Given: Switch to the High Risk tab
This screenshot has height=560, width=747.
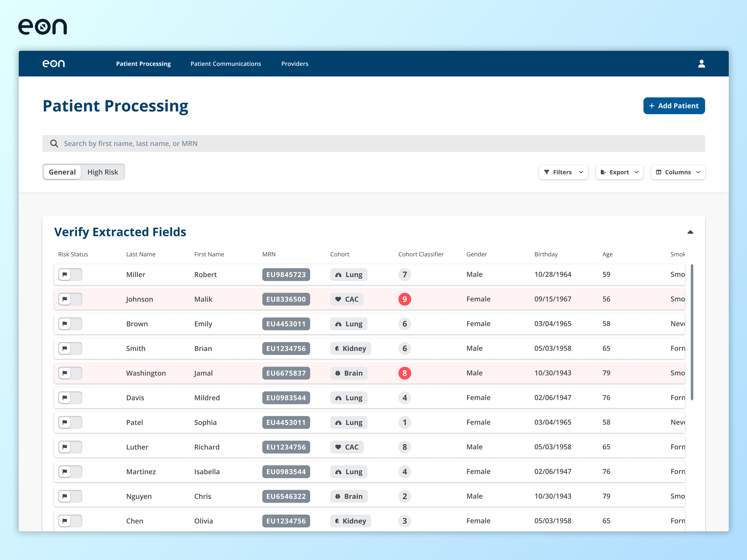Looking at the screenshot, I should (103, 172).
